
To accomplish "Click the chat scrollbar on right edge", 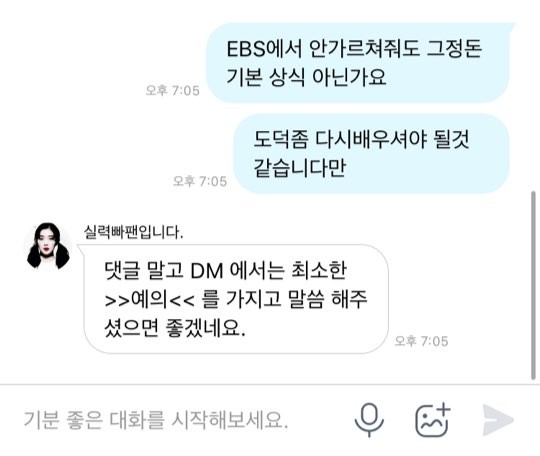I will click(x=533, y=285).
